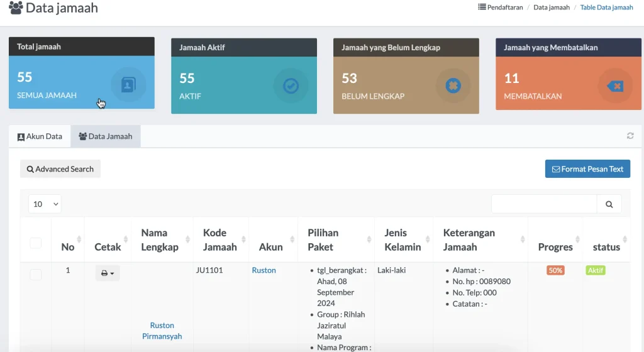Tick the select-all checkbox in table header
The height and width of the screenshot is (352, 644).
tap(36, 243)
